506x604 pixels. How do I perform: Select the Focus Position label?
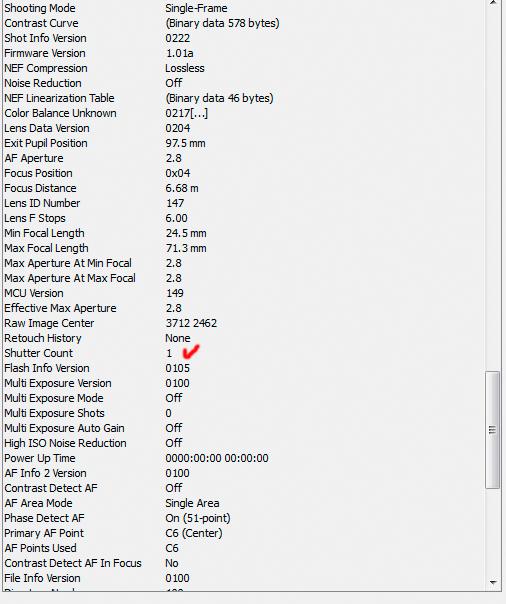38,173
